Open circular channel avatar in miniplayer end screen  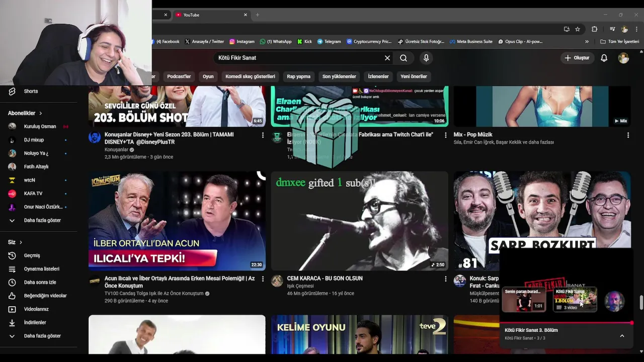(x=614, y=301)
